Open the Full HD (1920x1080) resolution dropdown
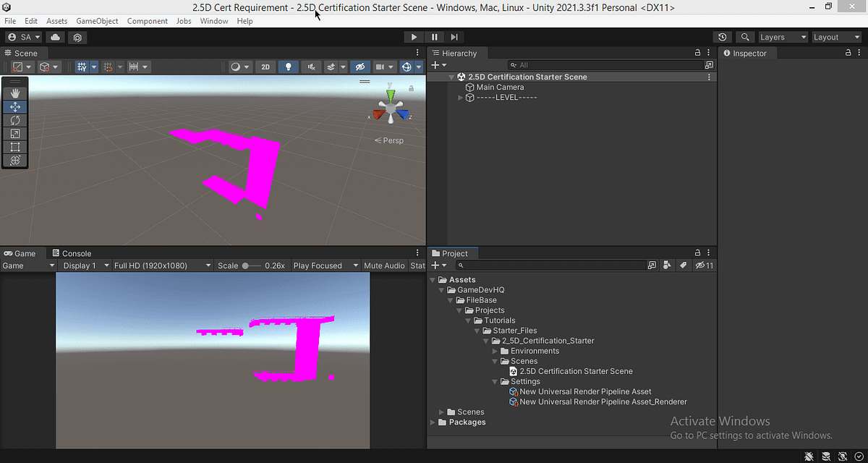 click(x=161, y=266)
